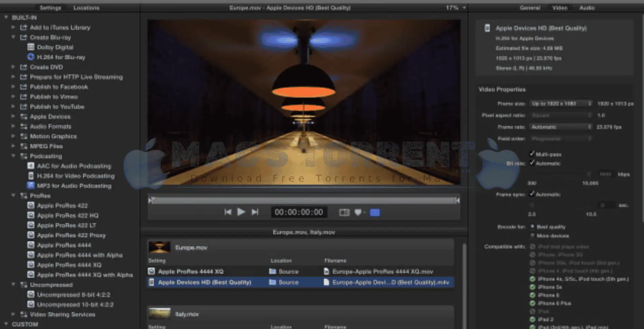Select Prepare for HTTP Live Streaming
Screen dimensions: 644x329
(76, 77)
